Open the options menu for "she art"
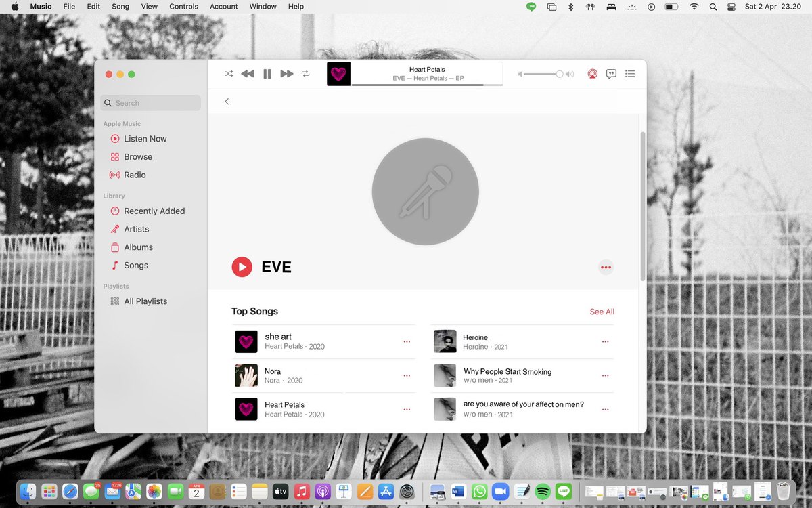The height and width of the screenshot is (508, 812). [x=407, y=341]
